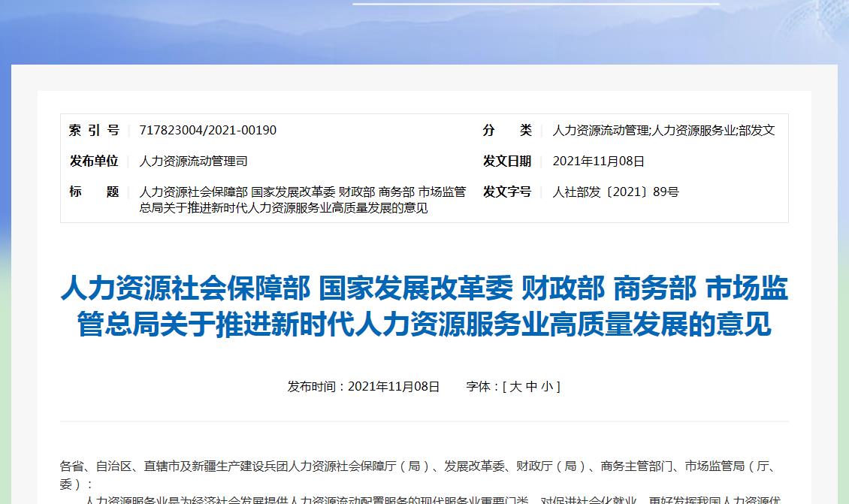Click the index number 717823004/2021-00190

[x=207, y=130]
